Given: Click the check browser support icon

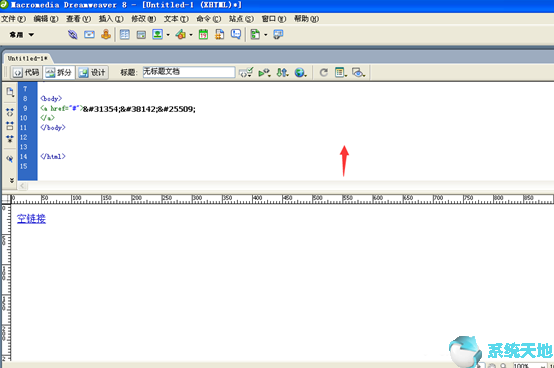Looking at the screenshot, I should coord(246,73).
